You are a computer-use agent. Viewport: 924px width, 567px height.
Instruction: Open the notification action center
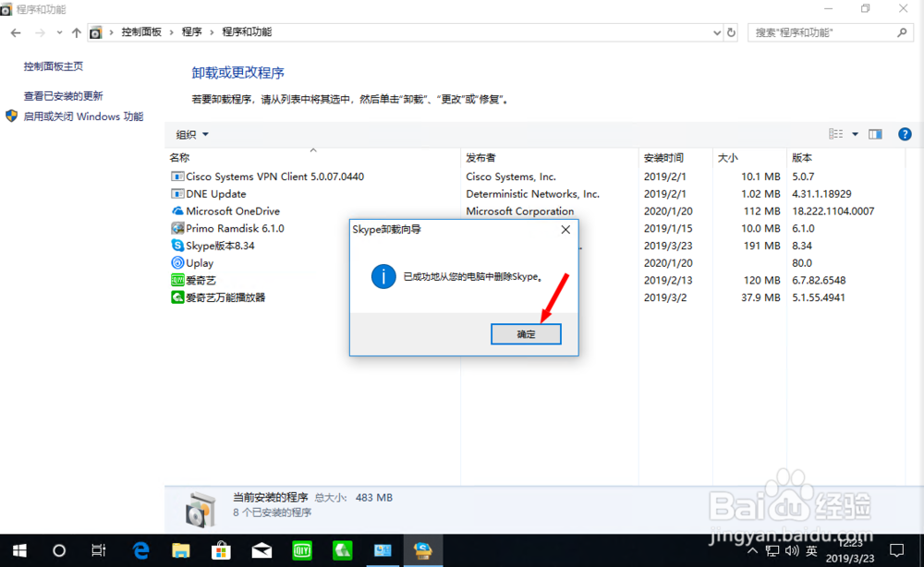(896, 550)
